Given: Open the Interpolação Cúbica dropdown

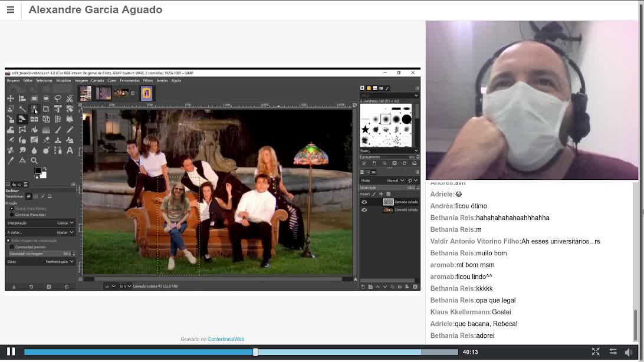Looking at the screenshot, I should click(x=40, y=223).
